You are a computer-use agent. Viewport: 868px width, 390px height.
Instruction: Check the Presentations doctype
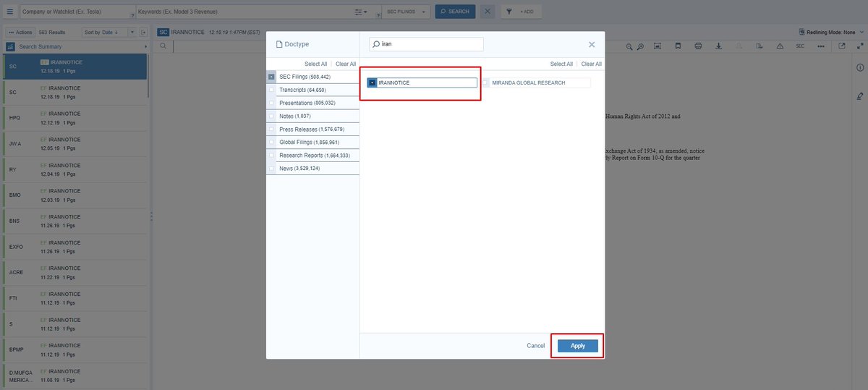click(x=271, y=103)
